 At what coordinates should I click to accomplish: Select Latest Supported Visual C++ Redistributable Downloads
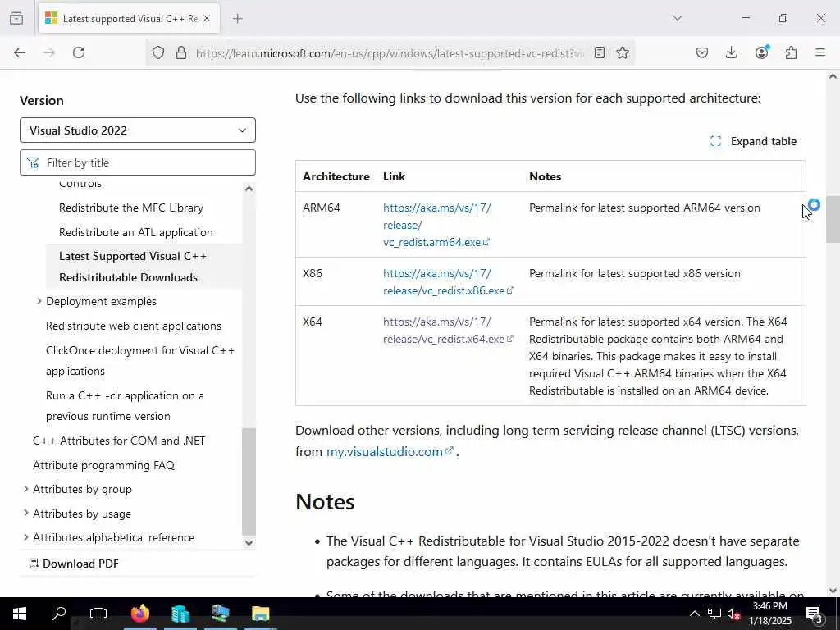click(x=133, y=267)
